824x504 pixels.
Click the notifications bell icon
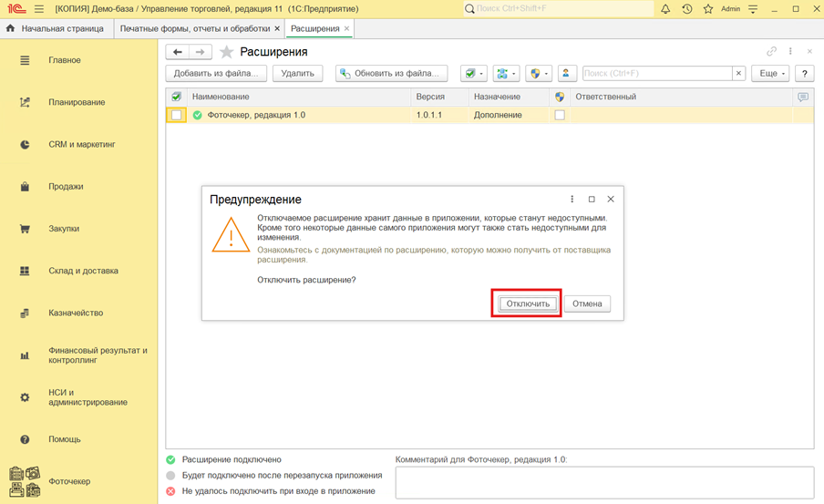tap(665, 9)
